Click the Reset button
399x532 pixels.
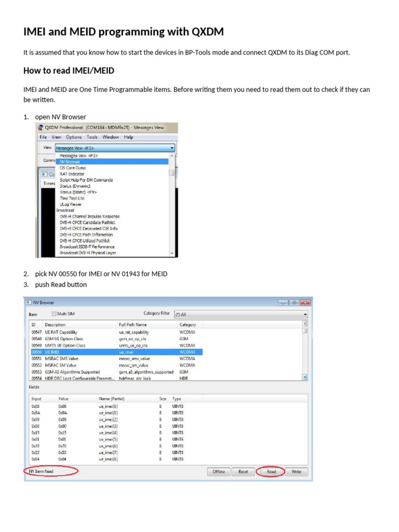(x=243, y=472)
